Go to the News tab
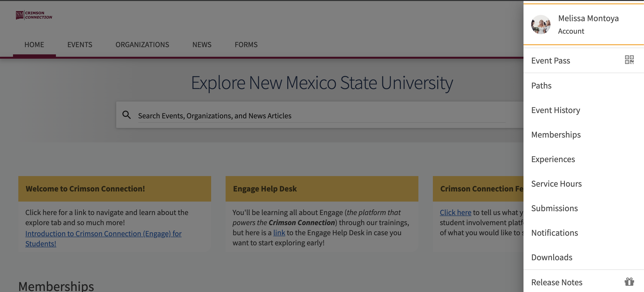The height and width of the screenshot is (292, 644). [202, 44]
